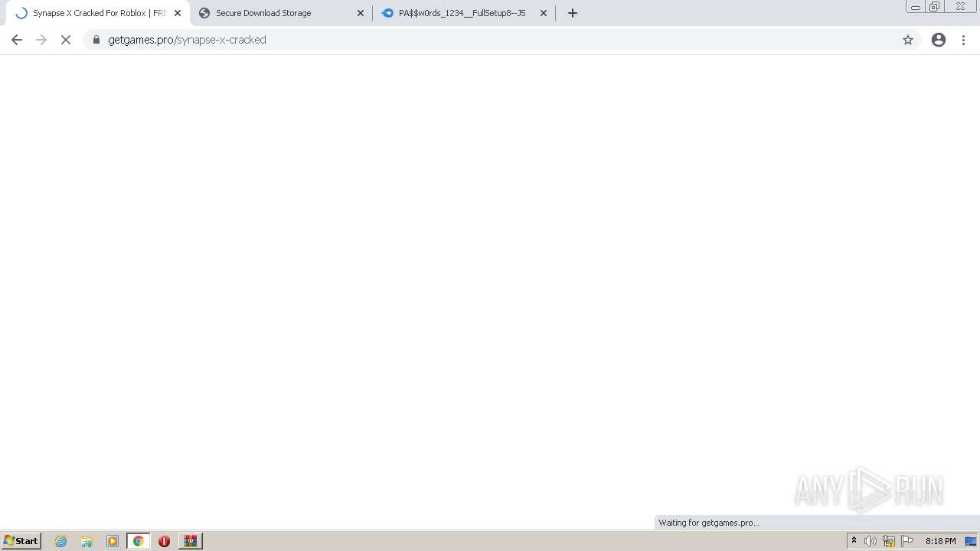
Task: Open Windows Media Player from taskbar
Action: tap(113, 541)
